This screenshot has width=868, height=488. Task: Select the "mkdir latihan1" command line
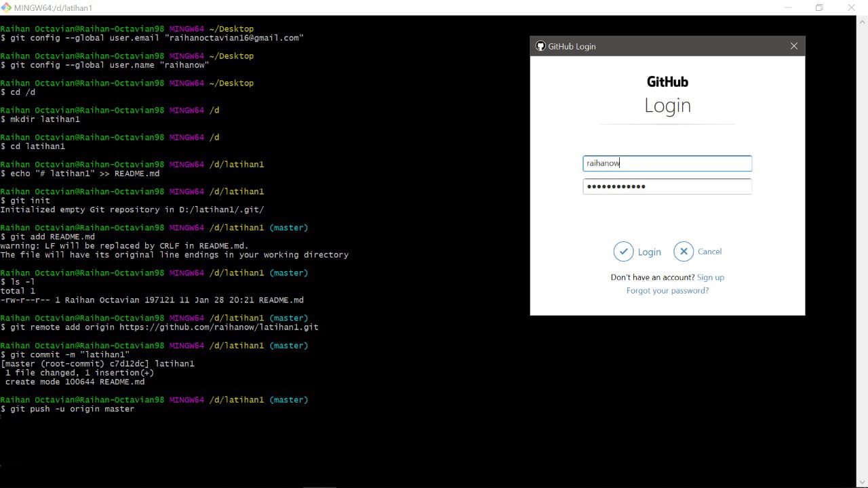click(x=40, y=119)
